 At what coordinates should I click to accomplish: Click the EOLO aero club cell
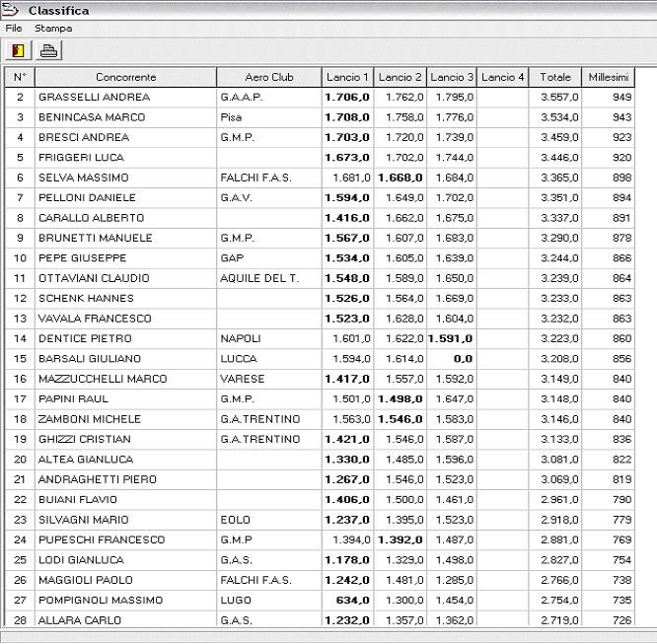coord(269,520)
